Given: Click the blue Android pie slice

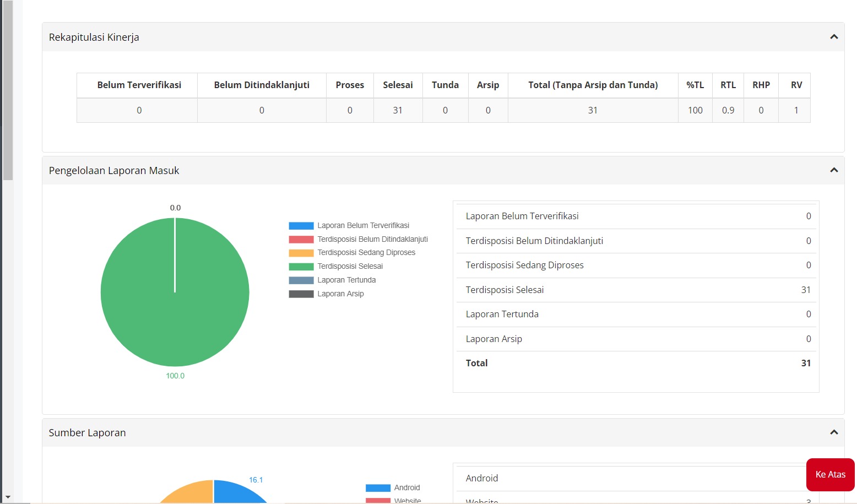Looking at the screenshot, I should tap(237, 492).
